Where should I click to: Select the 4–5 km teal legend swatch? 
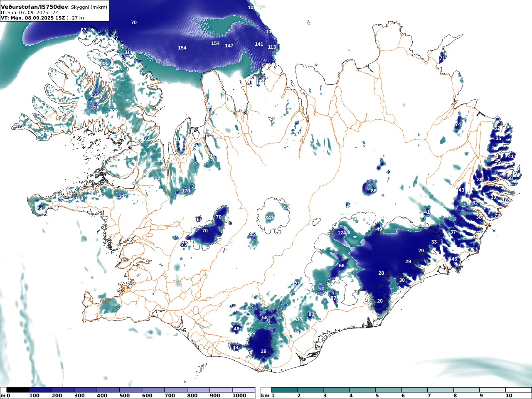[x=362, y=390]
